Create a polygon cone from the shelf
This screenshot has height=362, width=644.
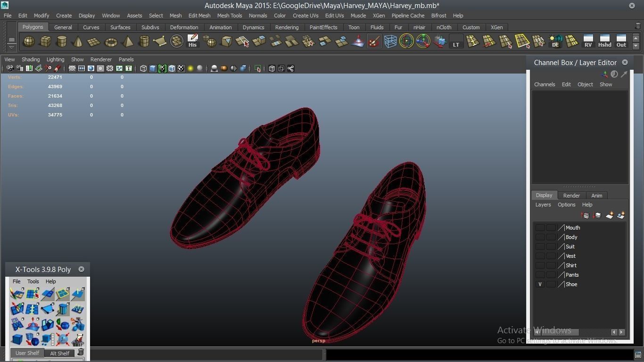[x=78, y=41]
